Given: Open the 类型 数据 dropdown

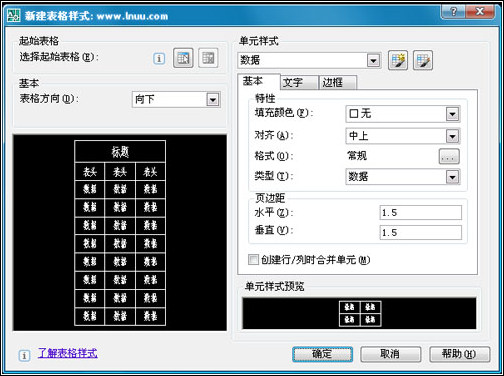Looking at the screenshot, I should pyautogui.click(x=403, y=177).
